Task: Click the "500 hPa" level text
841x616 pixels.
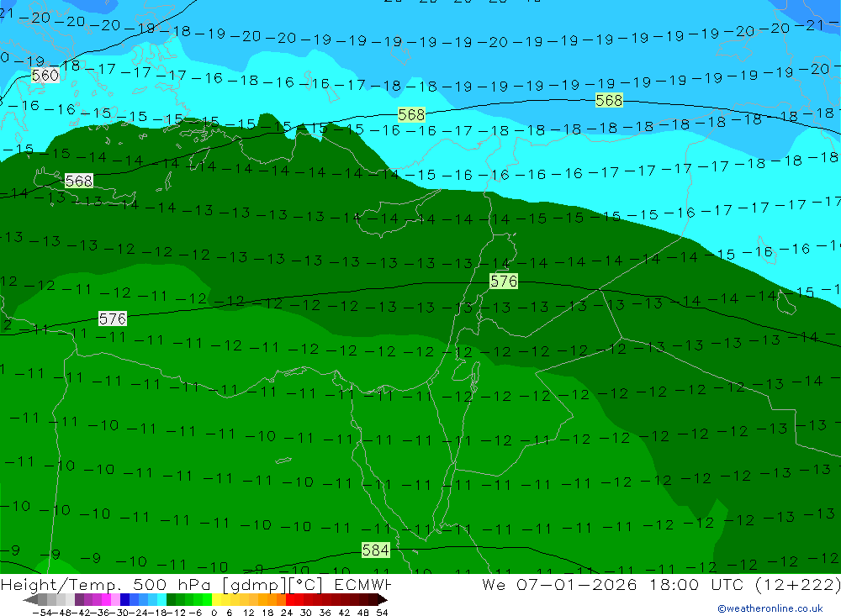Action: coord(172,584)
